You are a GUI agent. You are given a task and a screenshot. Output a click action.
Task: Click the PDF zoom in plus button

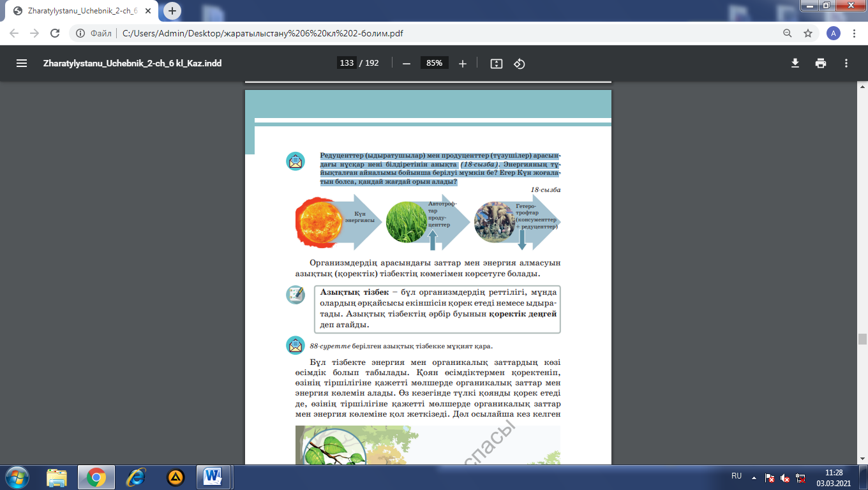[x=463, y=63]
